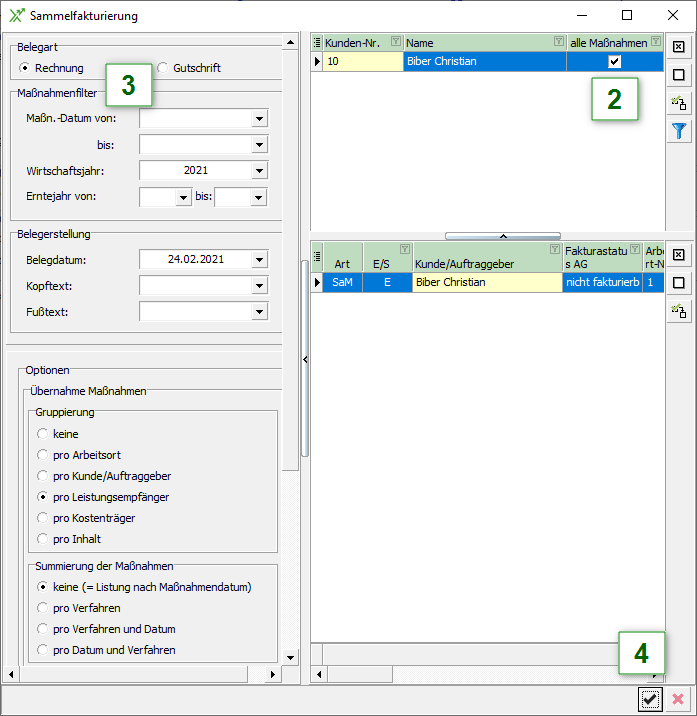Click the blue funnel filter icon
Image resolution: width=697 pixels, height=716 pixels.
[679, 131]
